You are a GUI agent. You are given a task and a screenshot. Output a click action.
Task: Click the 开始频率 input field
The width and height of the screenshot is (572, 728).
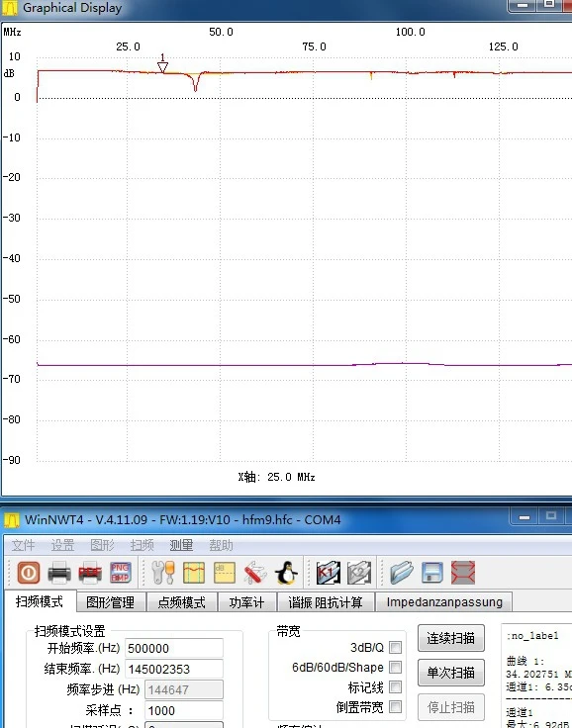(174, 648)
